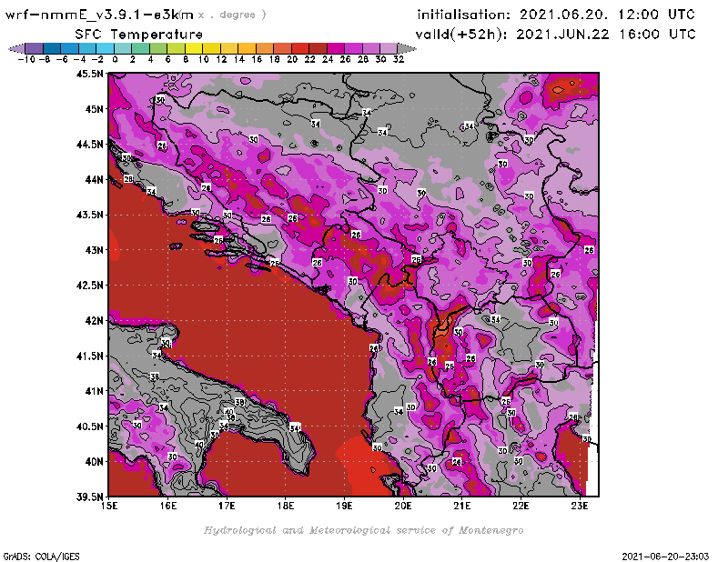
Task: Pick the purple legend swatch between -10 and -8
Action: [x=35, y=48]
